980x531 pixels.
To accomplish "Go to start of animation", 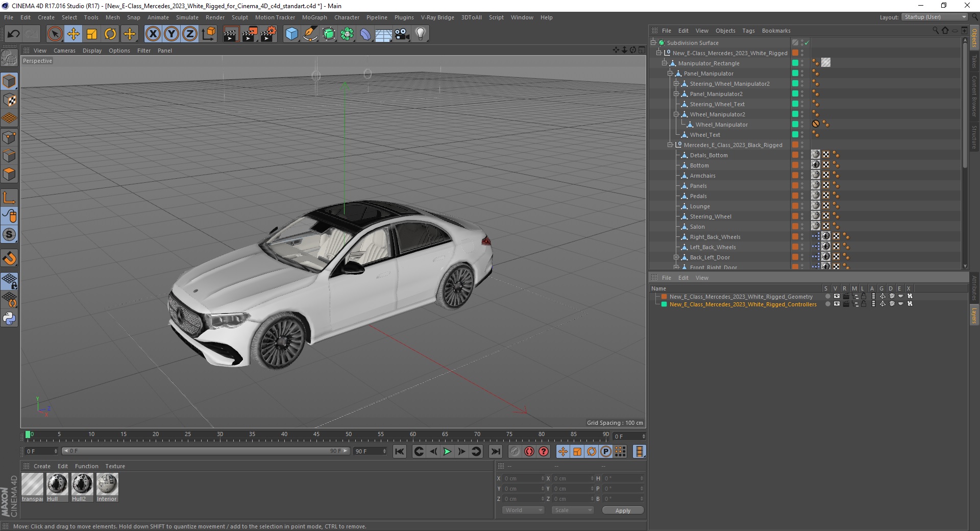I will pos(400,451).
